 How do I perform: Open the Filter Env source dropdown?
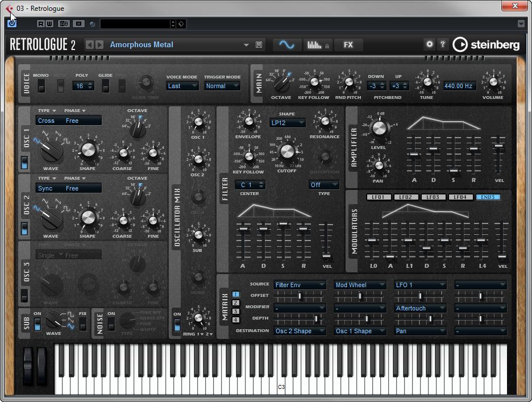click(x=300, y=285)
